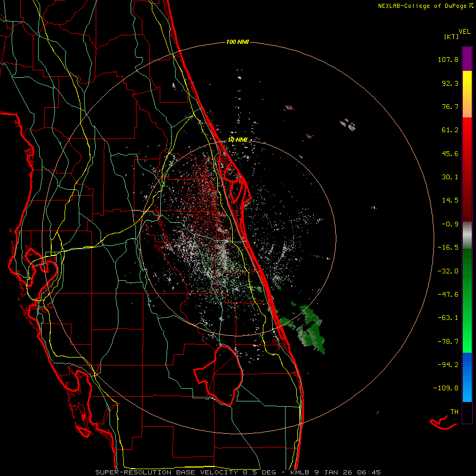The height and width of the screenshot is (476, 476).
Task: Click the 30.1 velocity scale value
Action: point(450,177)
